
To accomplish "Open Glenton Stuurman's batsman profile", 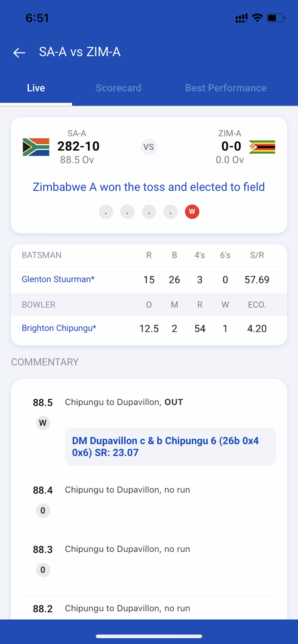I will (58, 279).
